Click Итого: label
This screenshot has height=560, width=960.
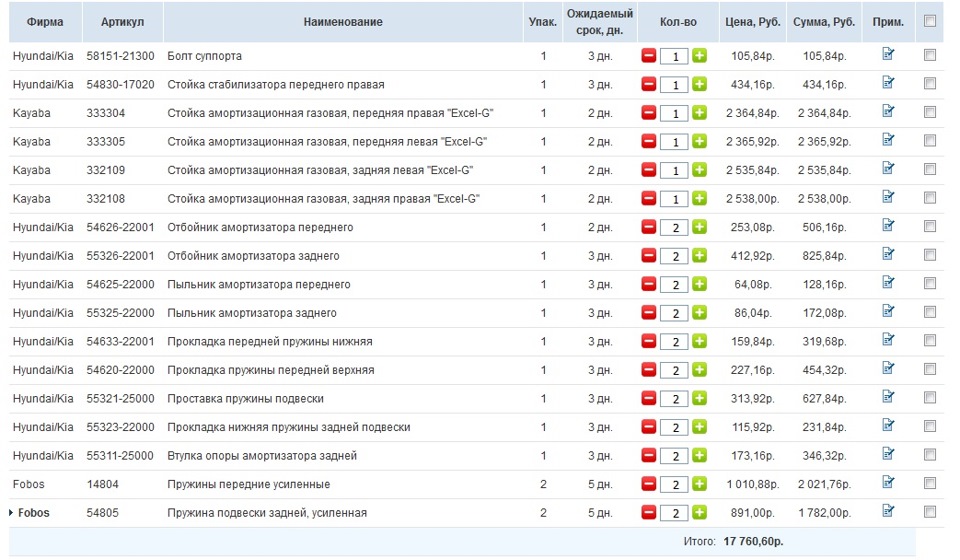click(x=699, y=541)
